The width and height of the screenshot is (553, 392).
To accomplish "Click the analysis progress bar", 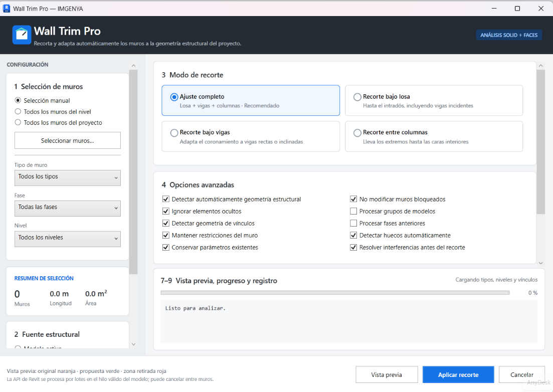I will 335,293.
